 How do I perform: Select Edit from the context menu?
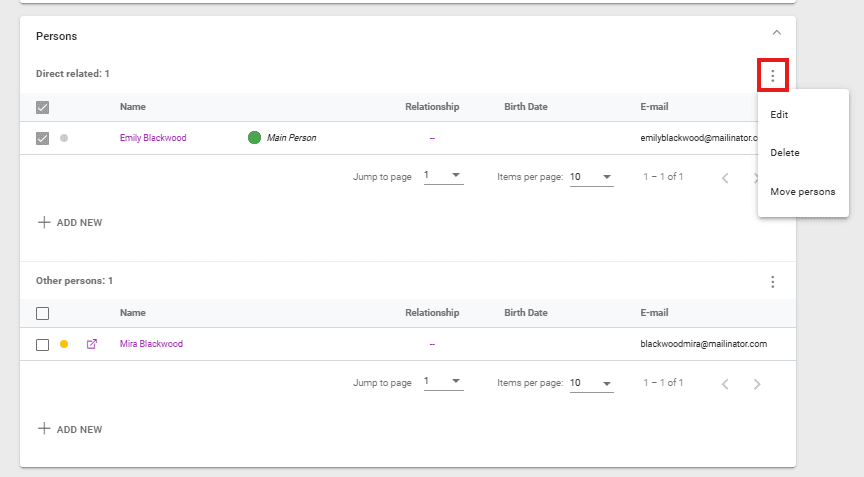[780, 115]
